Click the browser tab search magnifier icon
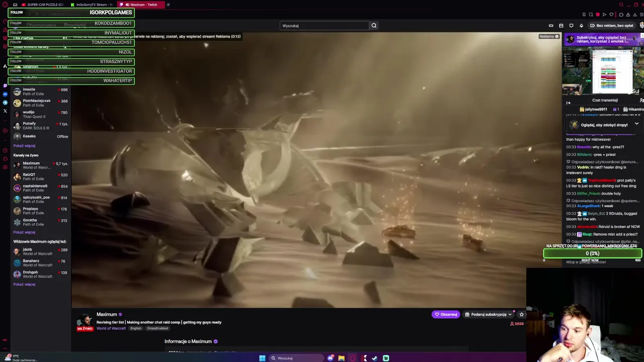644x362 pixels. (621, 5)
